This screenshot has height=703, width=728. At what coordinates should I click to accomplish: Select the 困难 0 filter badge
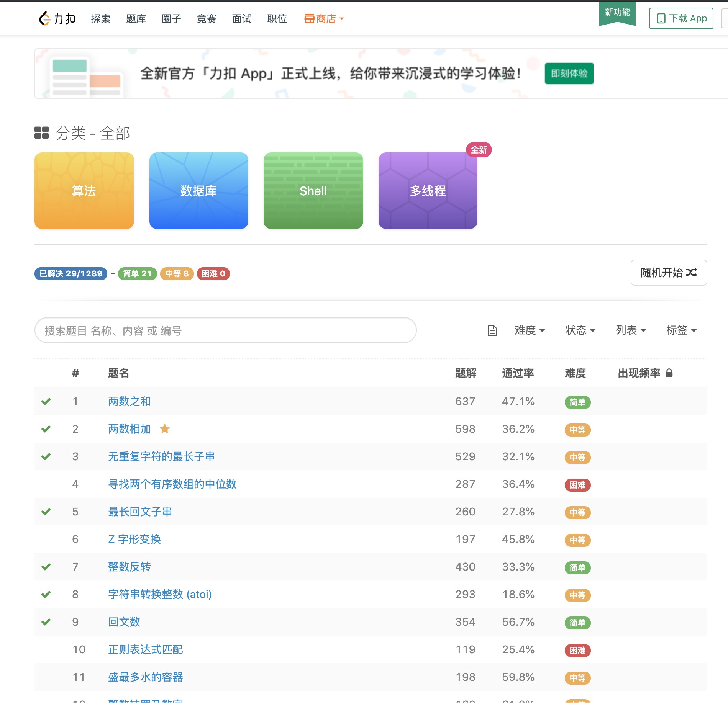click(x=213, y=273)
